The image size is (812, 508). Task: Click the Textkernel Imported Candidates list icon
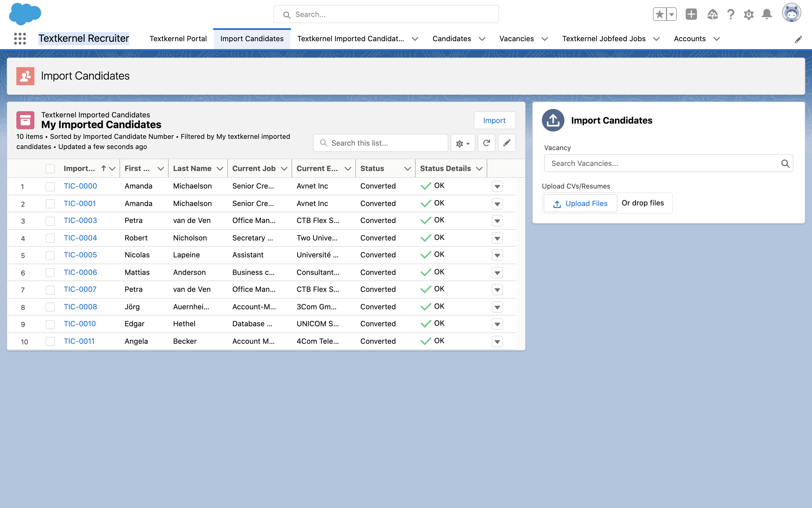25,120
